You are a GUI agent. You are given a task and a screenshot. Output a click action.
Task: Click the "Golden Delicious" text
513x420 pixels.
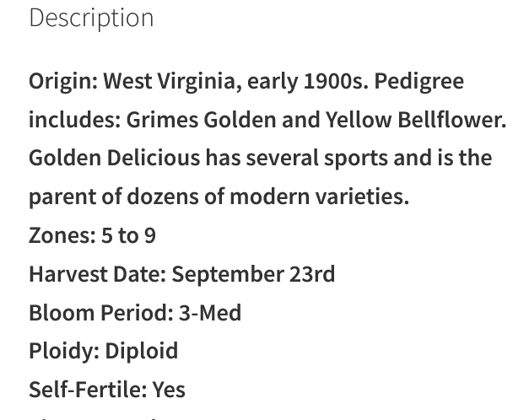[115, 158]
